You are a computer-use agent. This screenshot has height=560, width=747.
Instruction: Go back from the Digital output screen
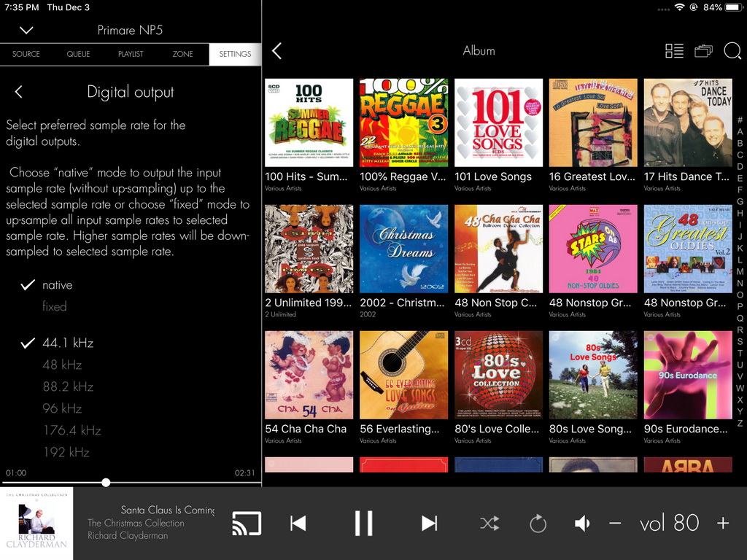[18, 92]
